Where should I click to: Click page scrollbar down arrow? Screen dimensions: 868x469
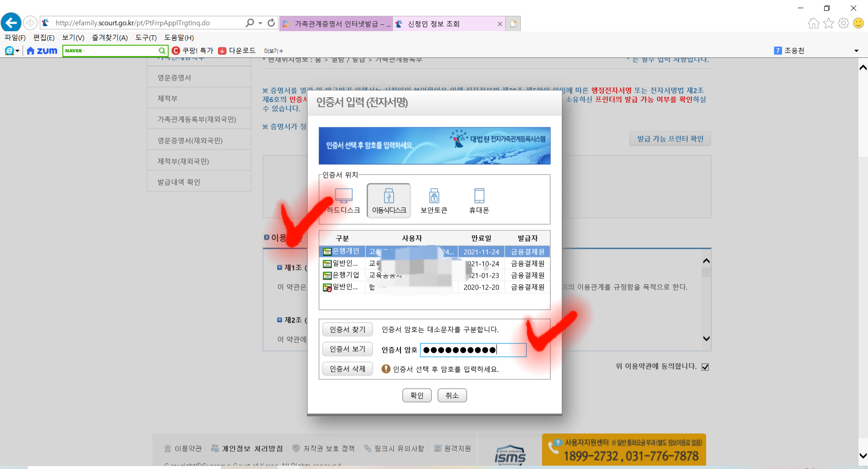(x=863, y=455)
